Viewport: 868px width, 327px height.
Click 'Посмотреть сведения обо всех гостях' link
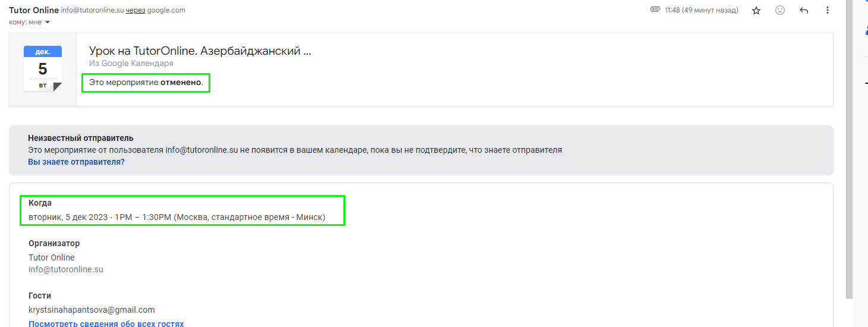tap(106, 323)
